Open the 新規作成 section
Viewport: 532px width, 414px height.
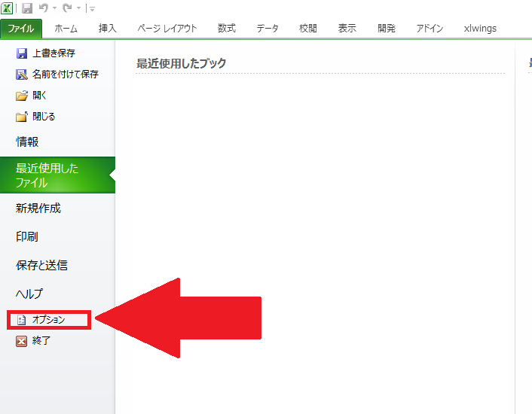point(38,208)
